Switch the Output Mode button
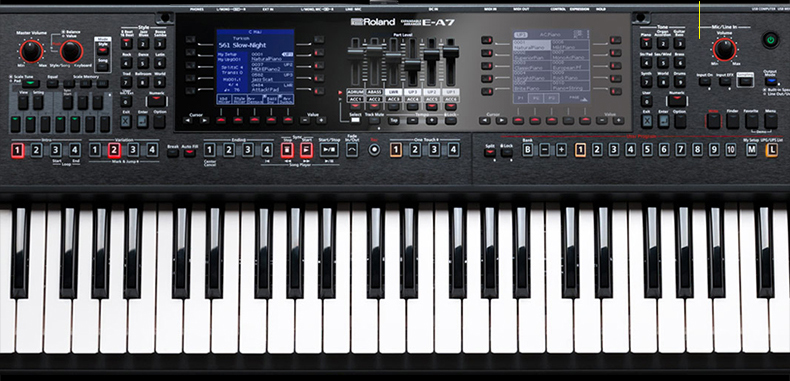Viewport: 790px width, 381px height. click(770, 81)
